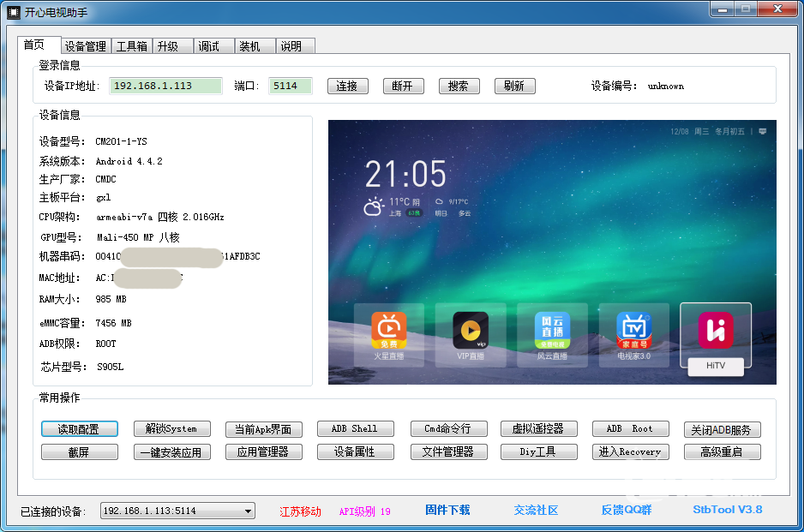Click the 设备编号 unknown value
This screenshot has height=532, width=804.
665,87
